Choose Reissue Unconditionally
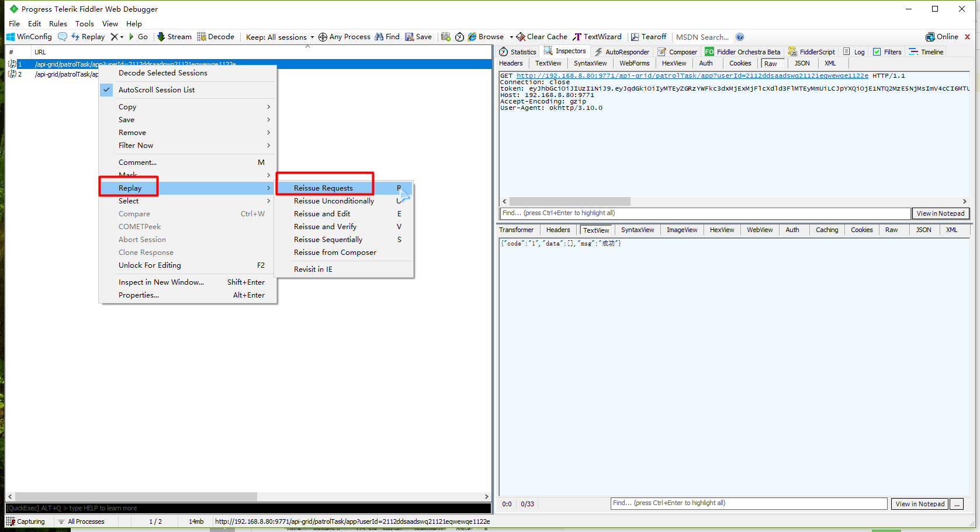The image size is (980, 532). coord(344,201)
